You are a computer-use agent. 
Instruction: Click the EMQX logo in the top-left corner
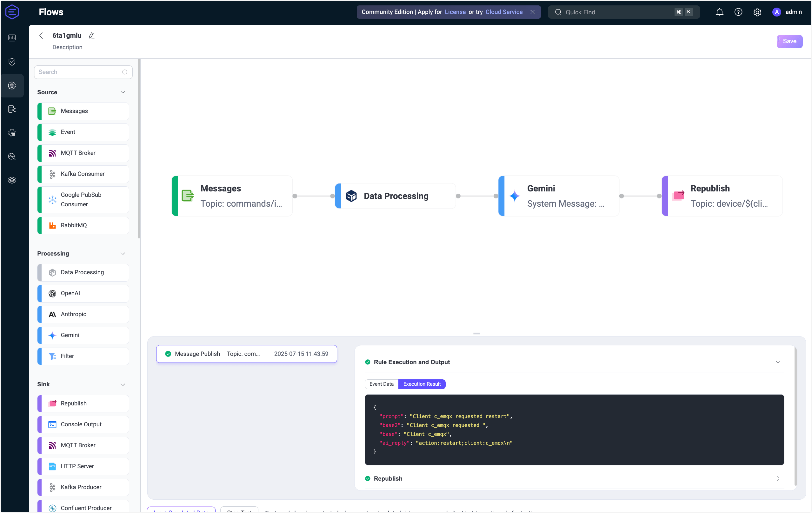click(12, 12)
